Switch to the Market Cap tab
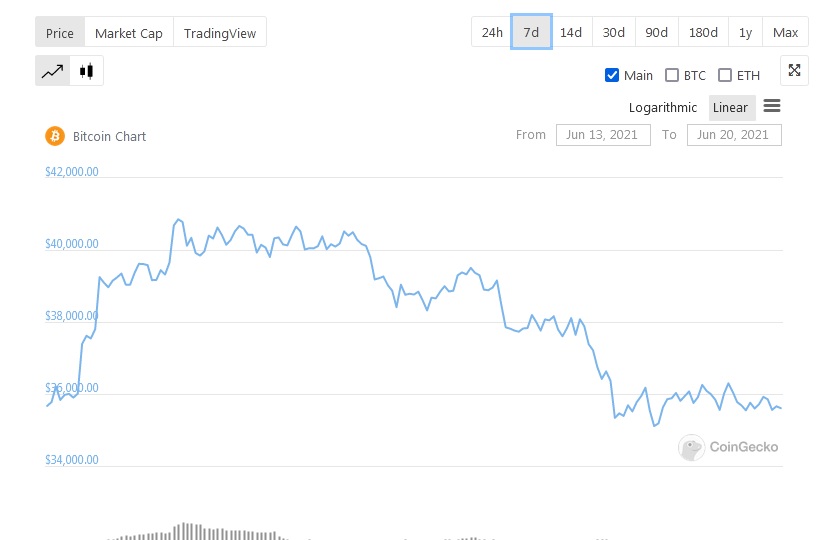 click(128, 33)
